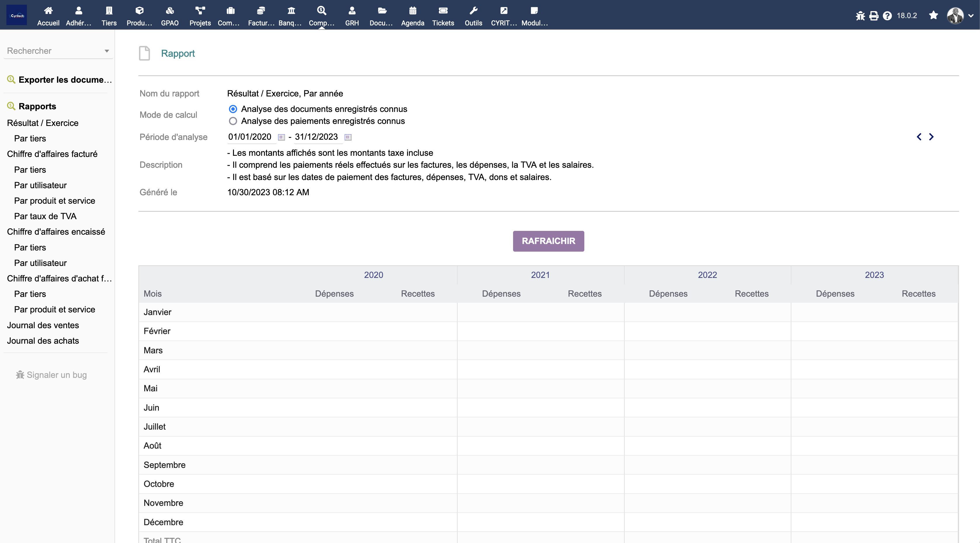The width and height of the screenshot is (980, 543).
Task: Click the Décembre row label
Action: 163,522
